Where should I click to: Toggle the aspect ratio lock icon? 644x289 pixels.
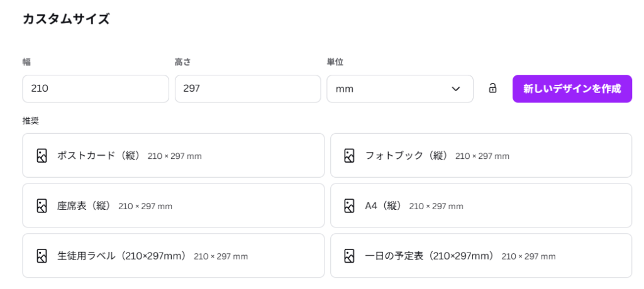(x=492, y=89)
